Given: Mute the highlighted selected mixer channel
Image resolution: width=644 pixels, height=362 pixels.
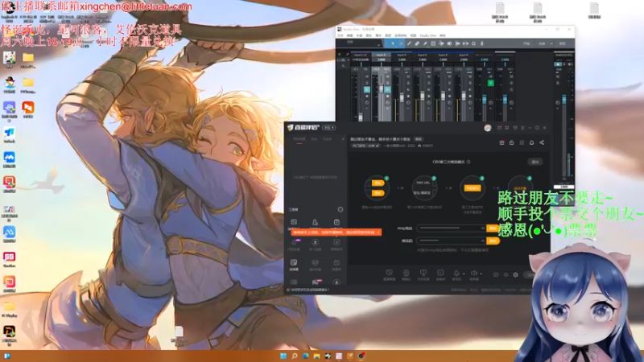Looking at the screenshot, I should click(387, 76).
